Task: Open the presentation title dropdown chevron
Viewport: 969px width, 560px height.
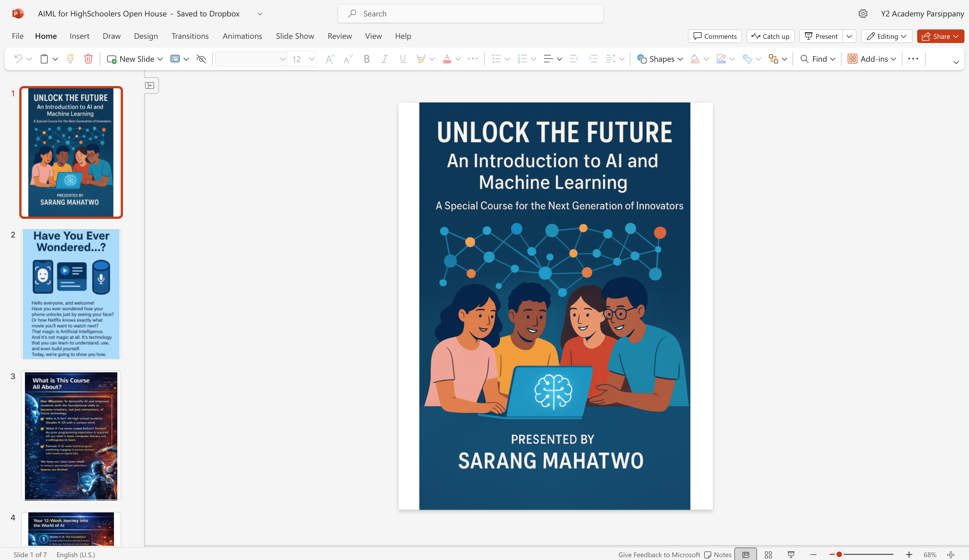Action: tap(260, 14)
